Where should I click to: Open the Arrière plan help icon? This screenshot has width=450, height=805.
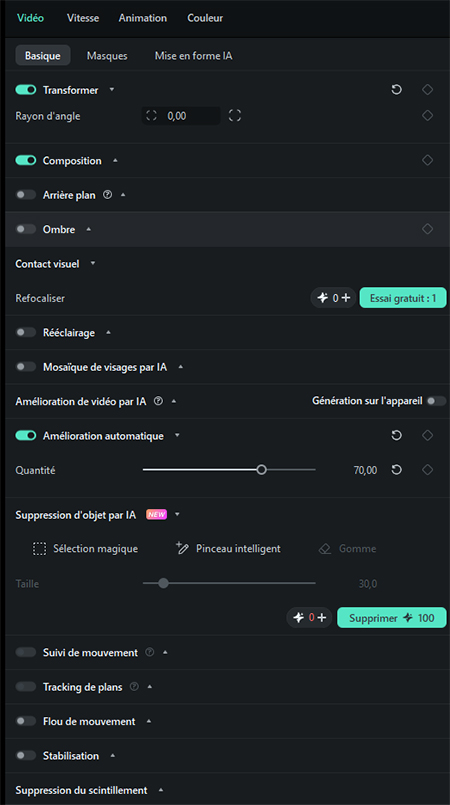[x=107, y=195]
